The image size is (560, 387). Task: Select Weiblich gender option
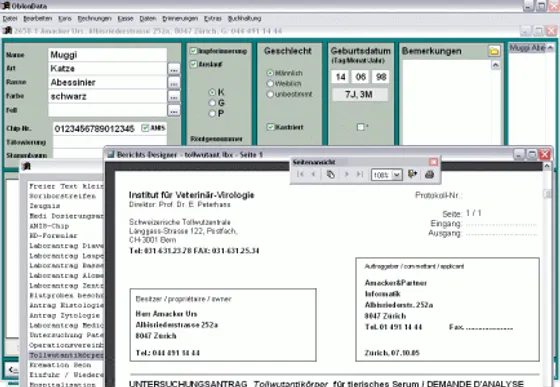[x=270, y=84]
